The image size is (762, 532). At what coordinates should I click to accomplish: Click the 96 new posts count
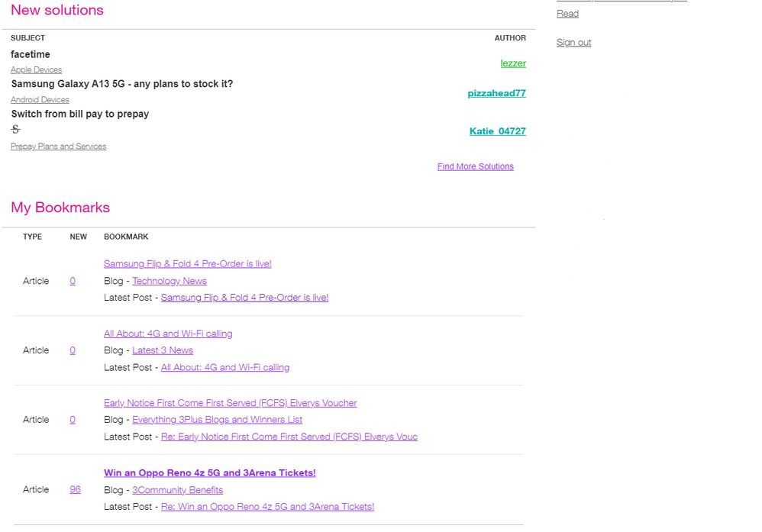75,489
